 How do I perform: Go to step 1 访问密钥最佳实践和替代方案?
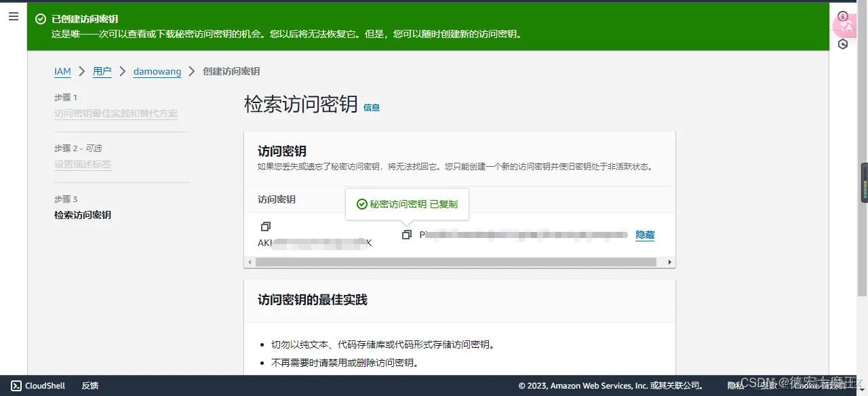[116, 114]
